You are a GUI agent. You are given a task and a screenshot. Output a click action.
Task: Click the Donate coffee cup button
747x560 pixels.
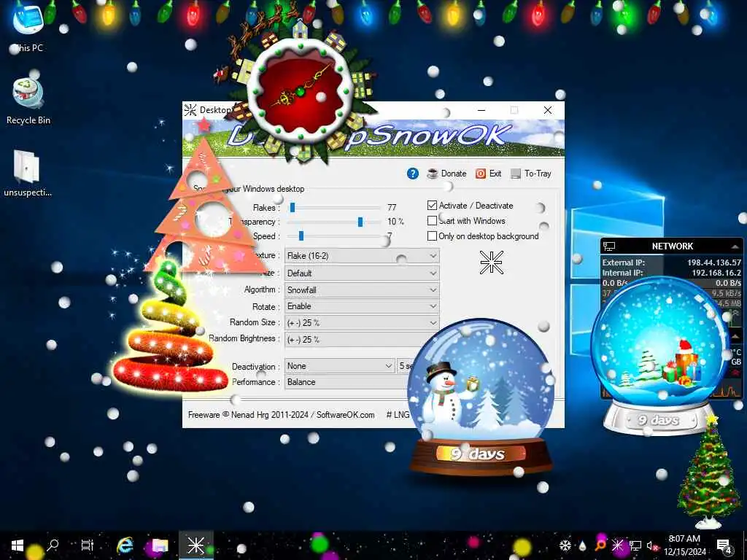(446, 174)
